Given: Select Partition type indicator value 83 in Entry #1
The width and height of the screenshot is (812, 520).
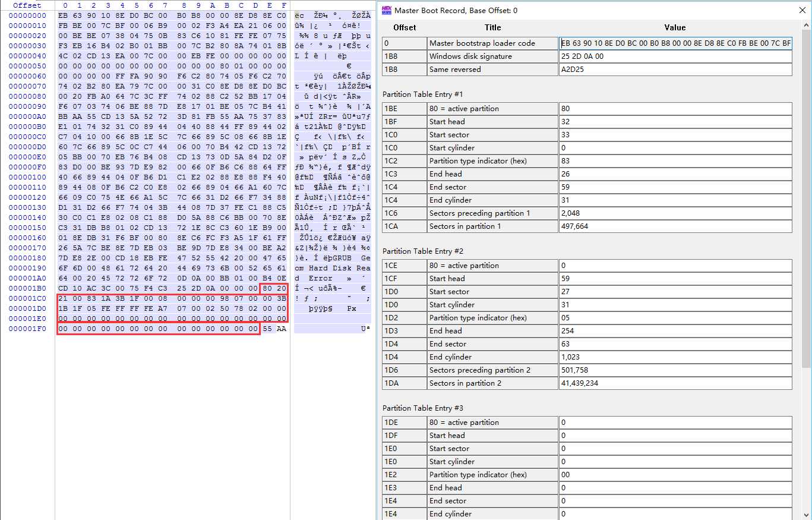Looking at the screenshot, I should point(675,161).
